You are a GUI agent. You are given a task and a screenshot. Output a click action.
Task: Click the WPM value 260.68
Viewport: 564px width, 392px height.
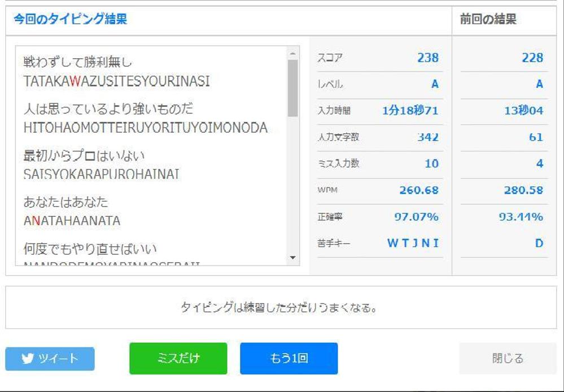419,190
